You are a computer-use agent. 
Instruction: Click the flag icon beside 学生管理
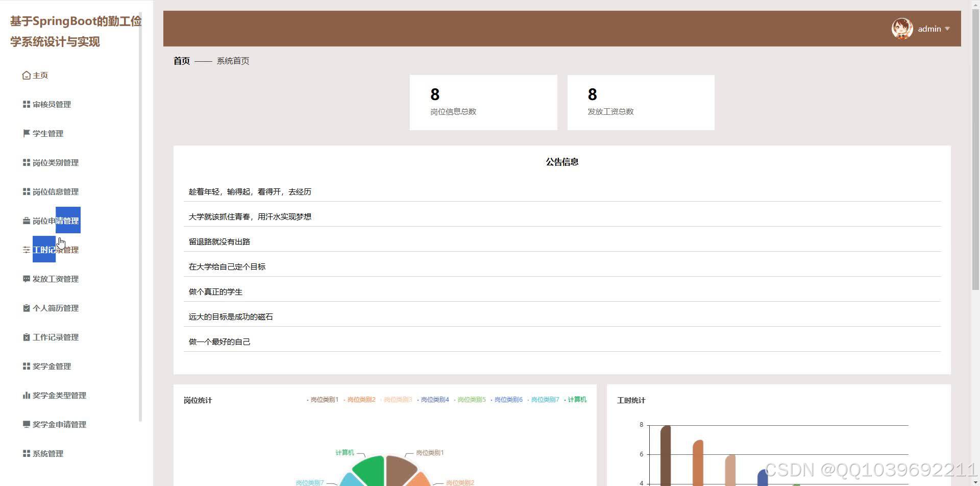click(x=26, y=134)
